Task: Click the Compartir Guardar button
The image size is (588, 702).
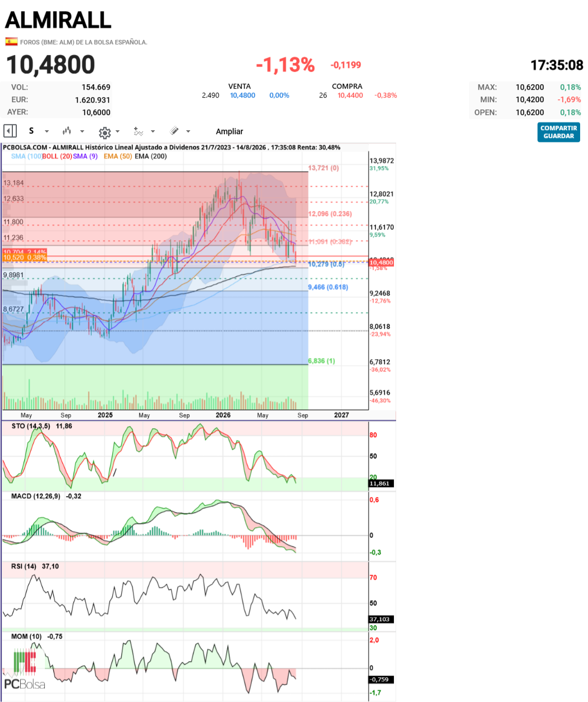Action: (x=558, y=132)
